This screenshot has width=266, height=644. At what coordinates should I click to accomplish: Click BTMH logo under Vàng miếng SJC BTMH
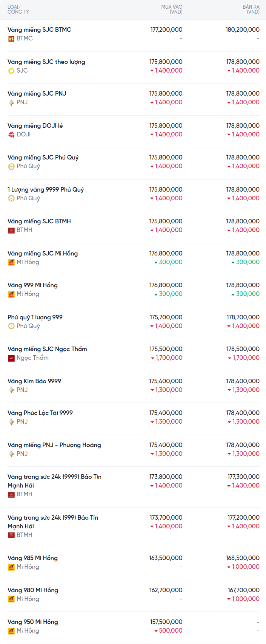(11, 230)
